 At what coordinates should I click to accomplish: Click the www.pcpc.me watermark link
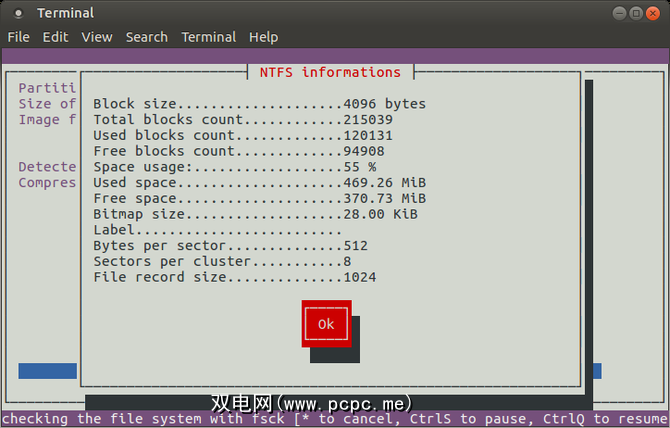pos(312,403)
